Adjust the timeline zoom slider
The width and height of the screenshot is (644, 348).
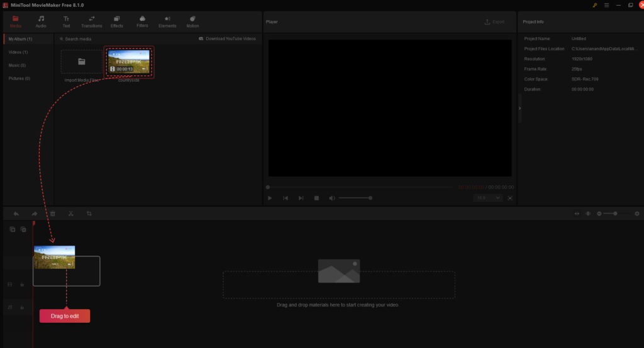(x=618, y=214)
